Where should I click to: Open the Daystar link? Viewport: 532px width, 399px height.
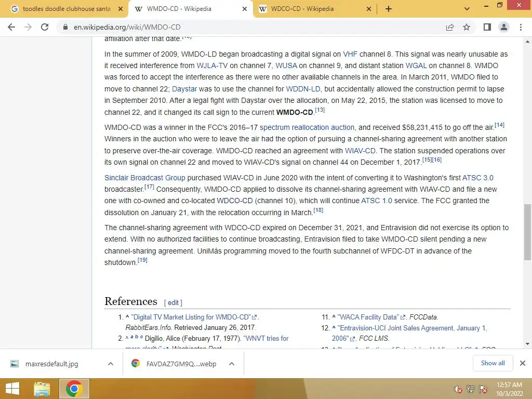pos(184,89)
